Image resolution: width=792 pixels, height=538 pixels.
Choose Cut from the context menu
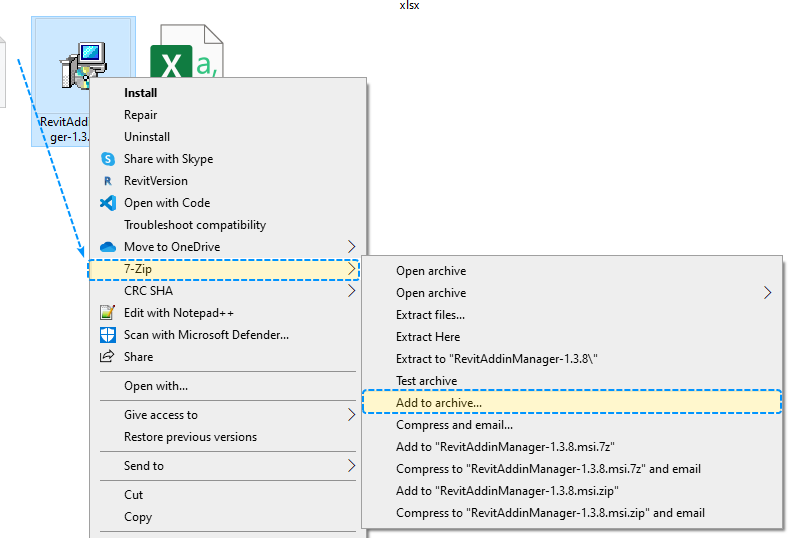pos(228,495)
